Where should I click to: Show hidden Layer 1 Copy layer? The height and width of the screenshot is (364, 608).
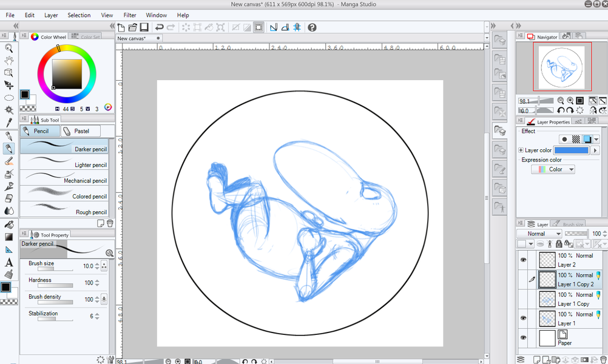(523, 299)
